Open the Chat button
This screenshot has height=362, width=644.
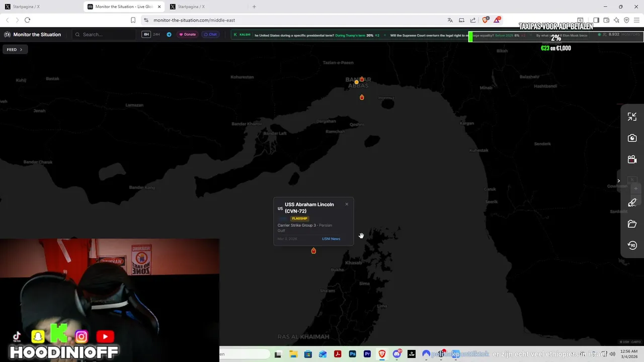pyautogui.click(x=210, y=35)
